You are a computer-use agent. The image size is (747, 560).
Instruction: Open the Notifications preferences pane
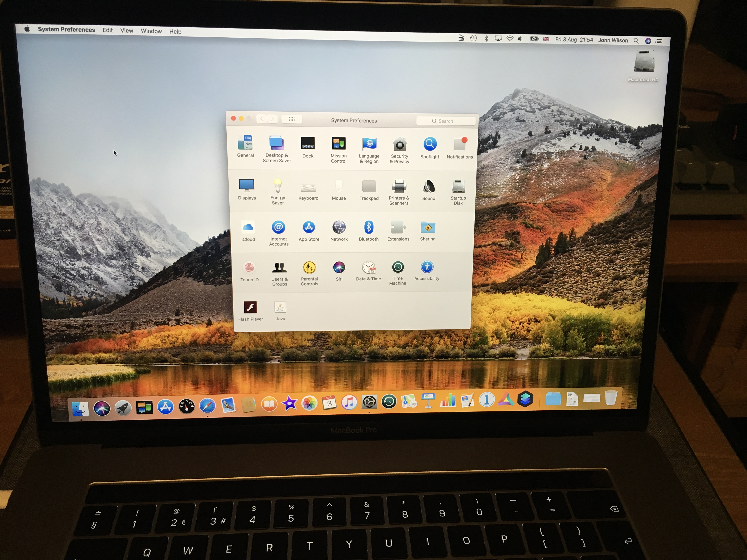click(x=460, y=148)
